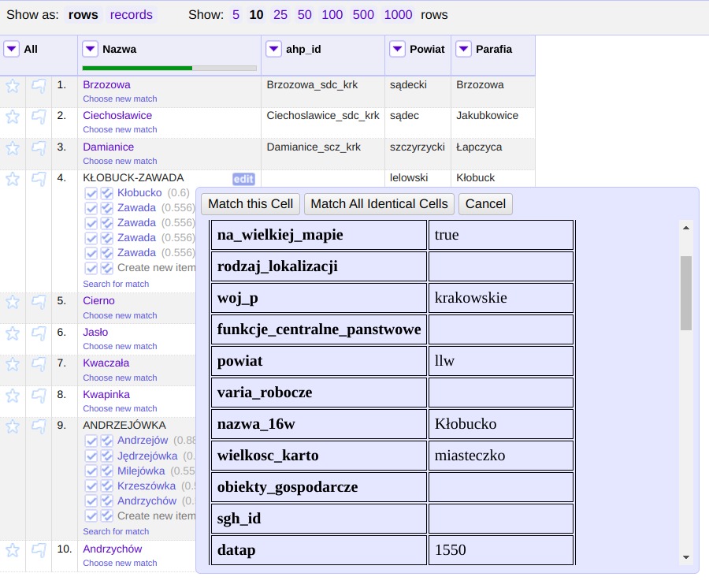Match Milejówka to all identical cells icon
The image size is (709, 588).
pos(106,471)
